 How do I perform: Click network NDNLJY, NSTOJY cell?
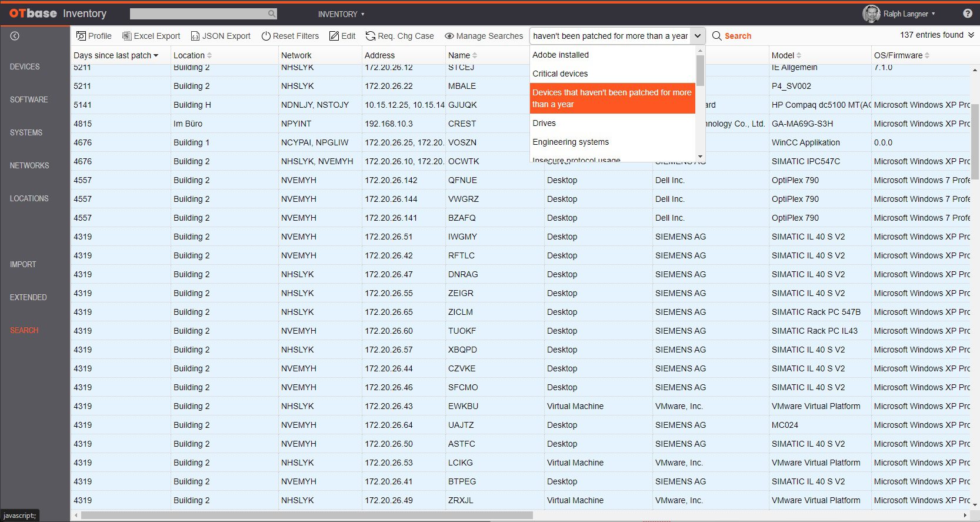315,105
